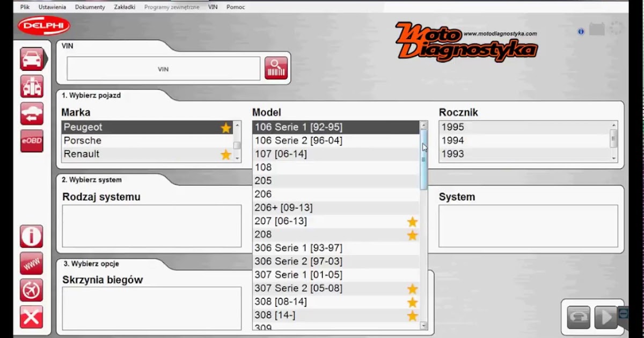Open the Plik menu
The height and width of the screenshot is (338, 644).
point(25,7)
